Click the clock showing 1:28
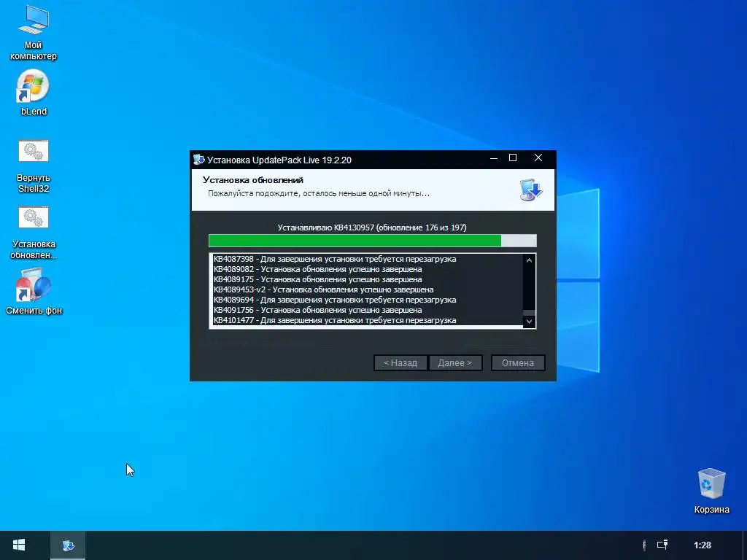Screen dimensions: 747x560 click(703, 545)
